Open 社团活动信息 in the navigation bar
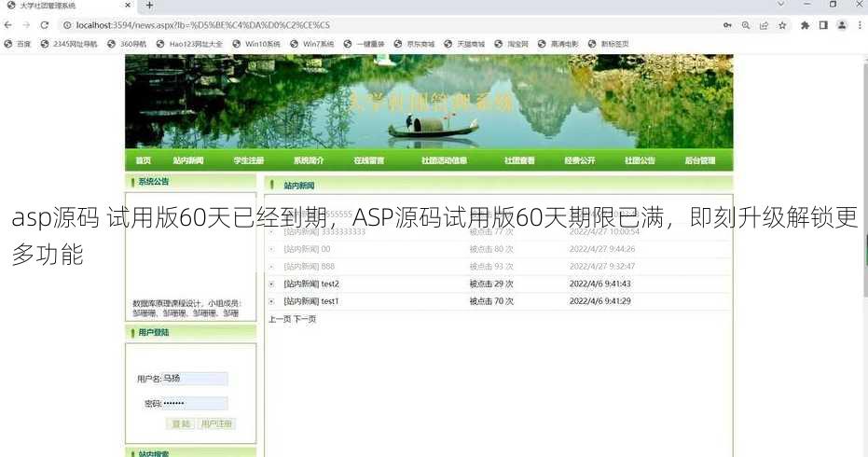Image resolution: width=868 pixels, height=457 pixels. (x=444, y=160)
